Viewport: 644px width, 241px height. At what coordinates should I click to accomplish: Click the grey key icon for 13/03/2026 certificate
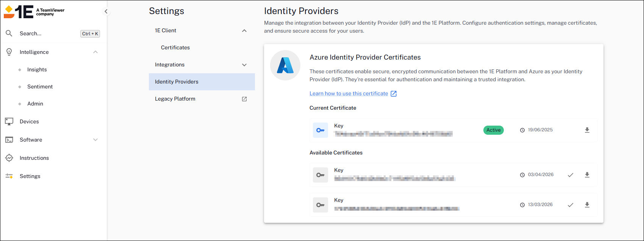tap(320, 205)
